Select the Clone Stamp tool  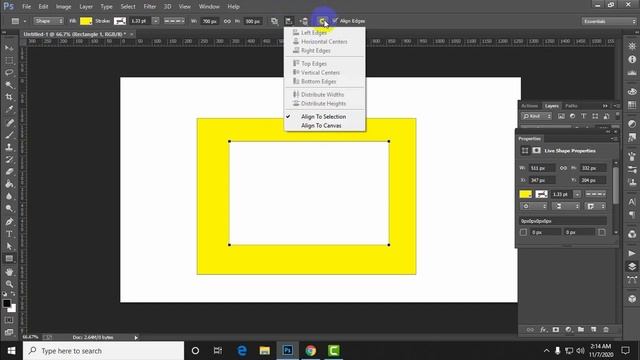pyautogui.click(x=9, y=147)
